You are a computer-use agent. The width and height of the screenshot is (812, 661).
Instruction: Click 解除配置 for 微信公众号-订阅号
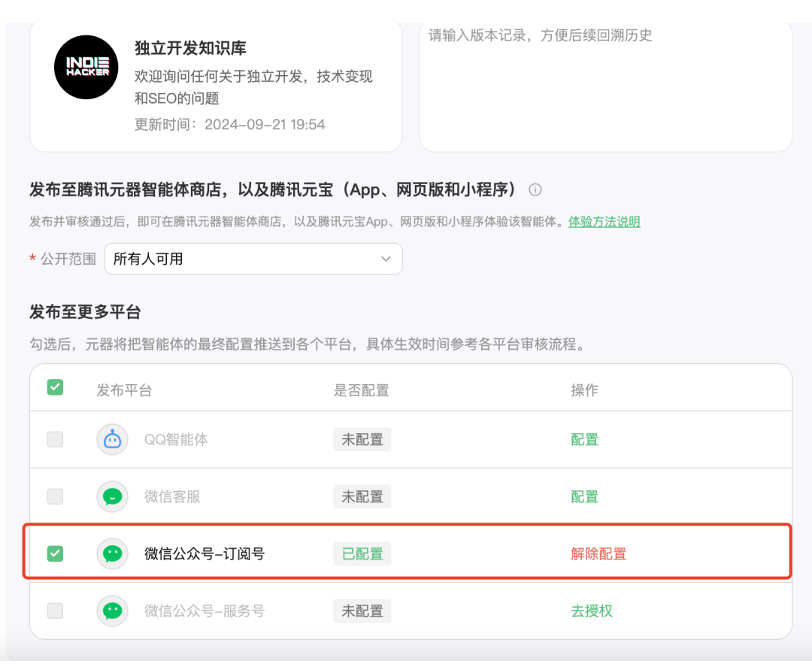pos(598,553)
